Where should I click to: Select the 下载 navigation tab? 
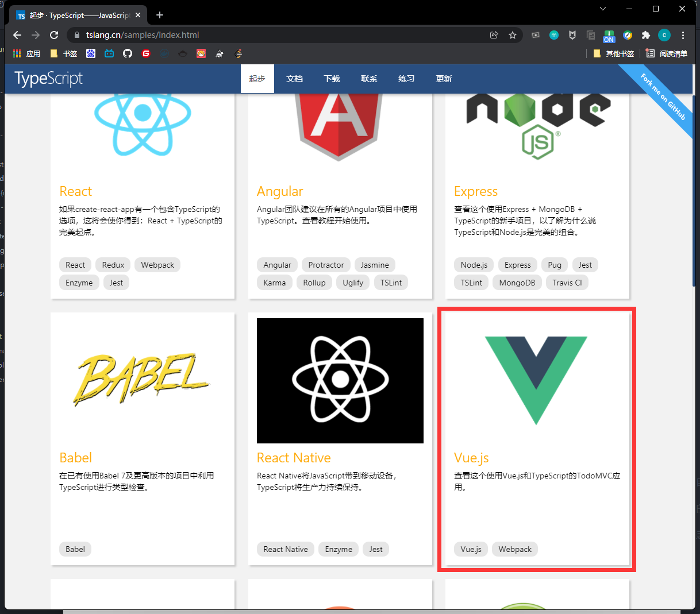tap(332, 79)
